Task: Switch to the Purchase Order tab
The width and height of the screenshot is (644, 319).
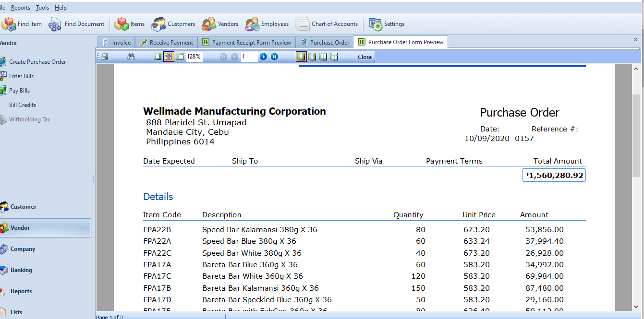Action: 325,42
